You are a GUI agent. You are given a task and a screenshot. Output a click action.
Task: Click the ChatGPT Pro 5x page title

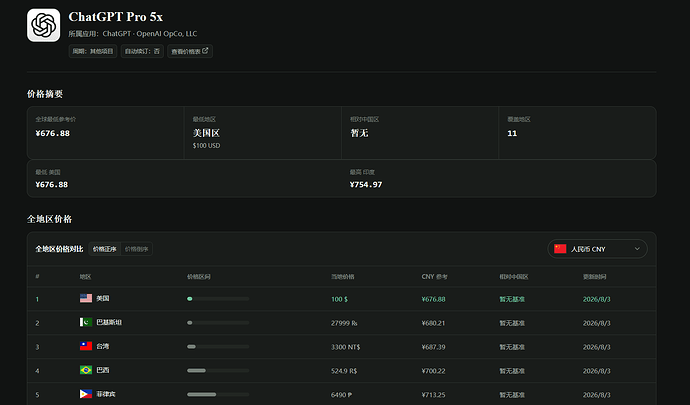pos(116,17)
